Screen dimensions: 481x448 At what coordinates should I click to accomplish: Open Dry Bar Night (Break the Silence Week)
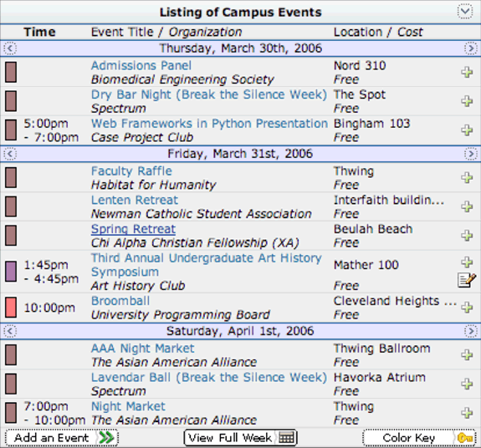[209, 94]
